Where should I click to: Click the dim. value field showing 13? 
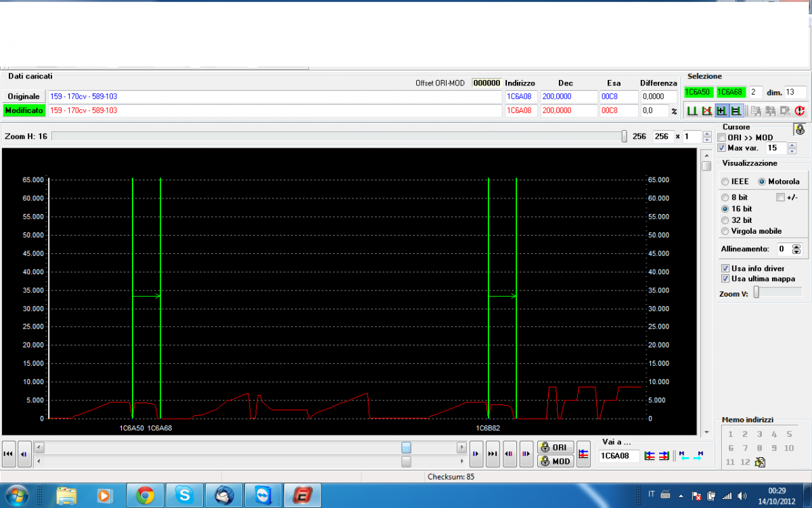pyautogui.click(x=795, y=91)
